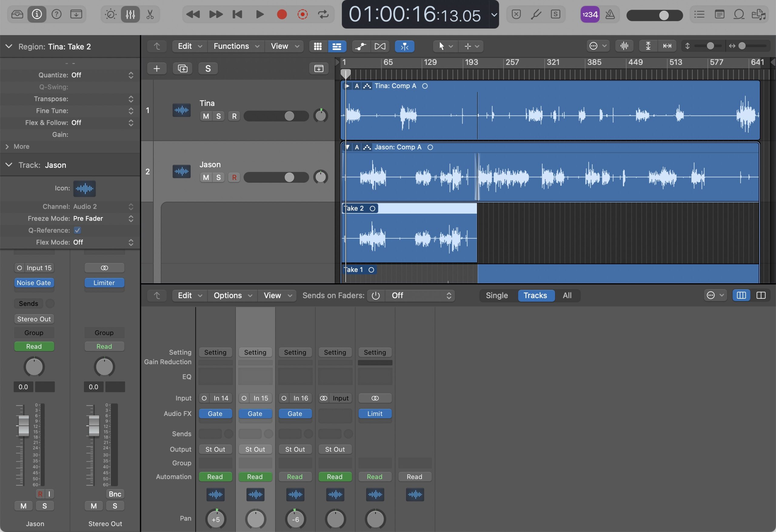
Task: Click the Duplicate Track button
Action: coord(182,68)
